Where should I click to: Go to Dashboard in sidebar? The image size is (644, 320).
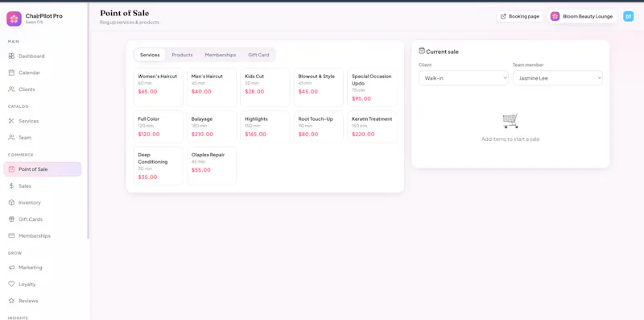coord(43,56)
